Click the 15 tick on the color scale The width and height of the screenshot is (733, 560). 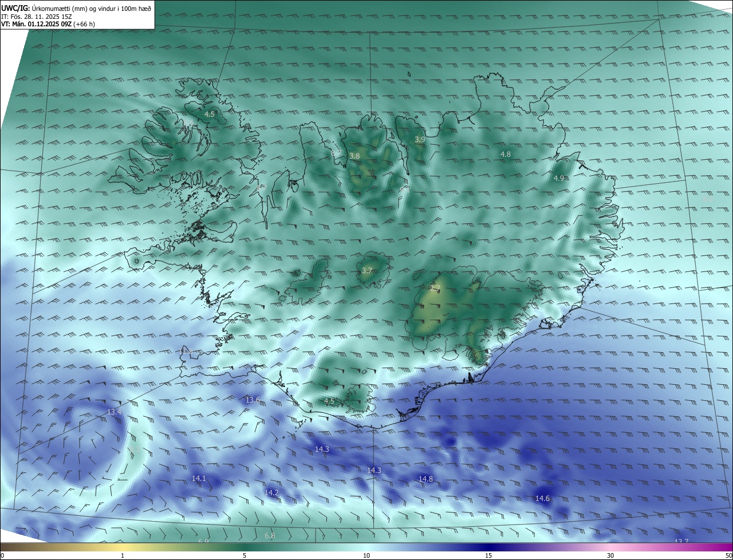(488, 555)
